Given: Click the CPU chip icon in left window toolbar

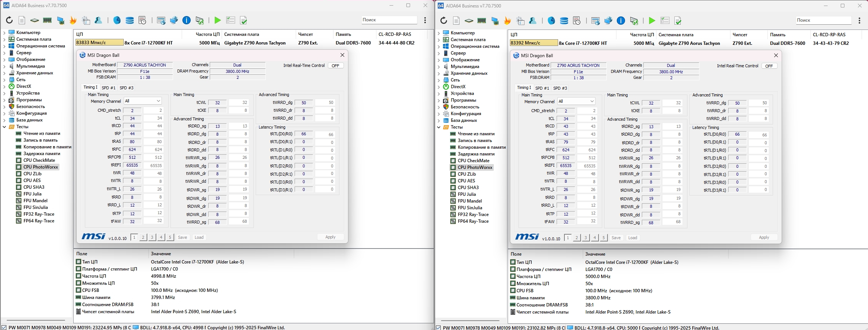Looking at the screenshot, I should [34, 20].
